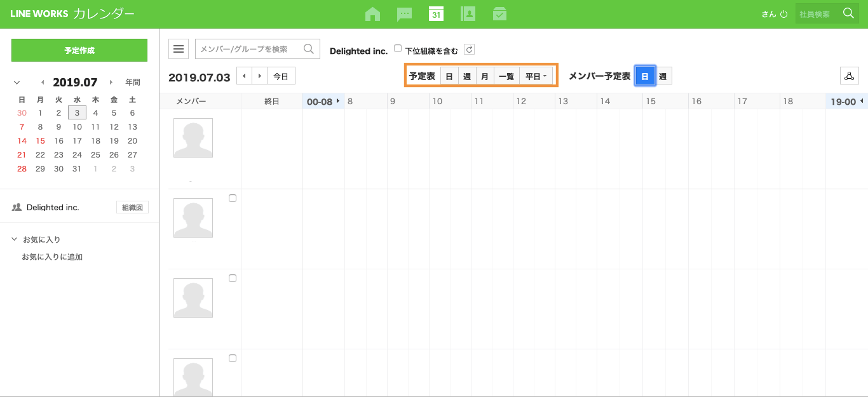
Task: Open the Home icon in top navigation
Action: click(x=372, y=14)
